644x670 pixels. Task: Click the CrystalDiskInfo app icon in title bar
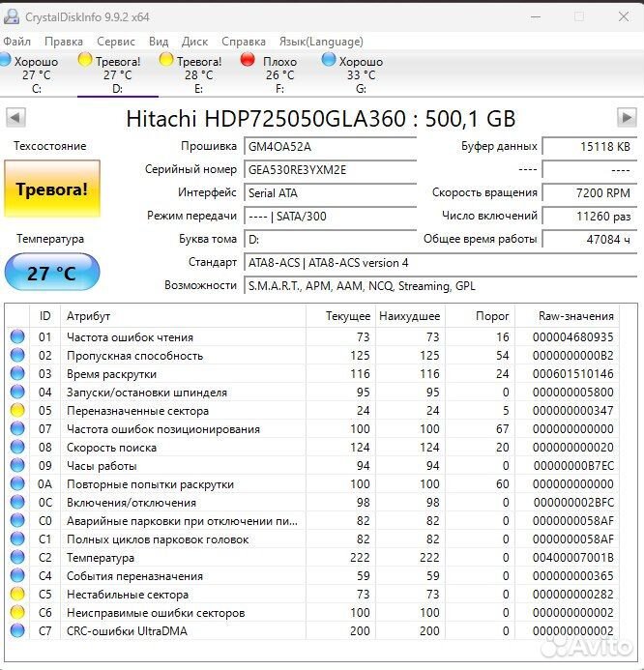(x=11, y=16)
